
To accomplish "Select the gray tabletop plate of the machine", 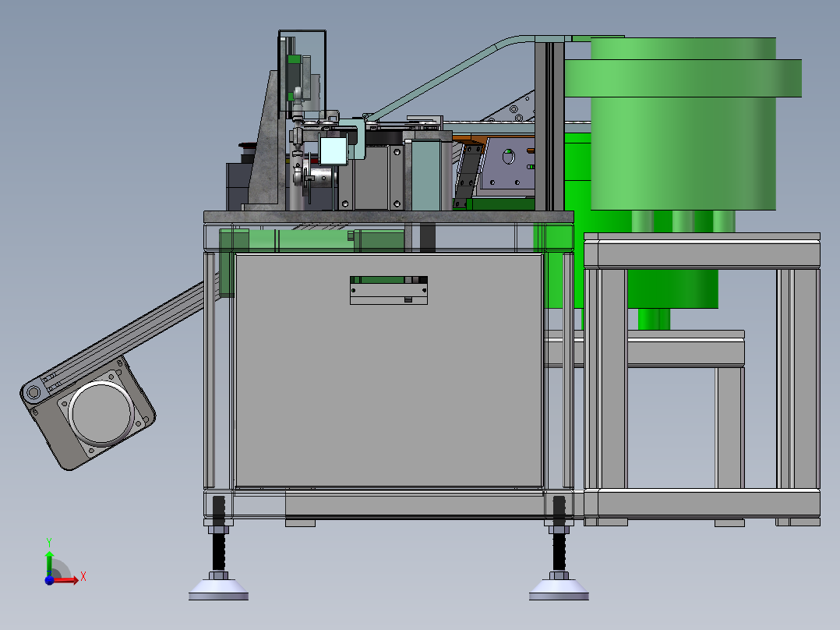I will pyautogui.click(x=388, y=217).
